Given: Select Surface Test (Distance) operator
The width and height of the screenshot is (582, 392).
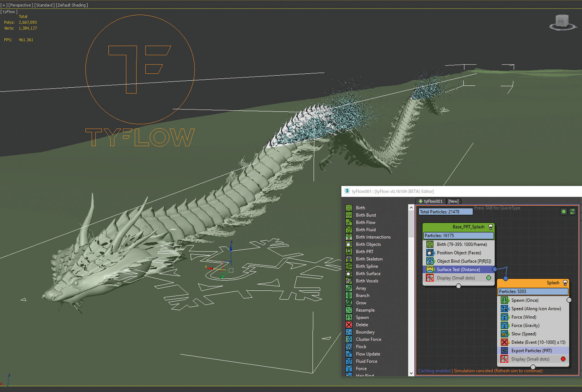Looking at the screenshot, I should 458,269.
